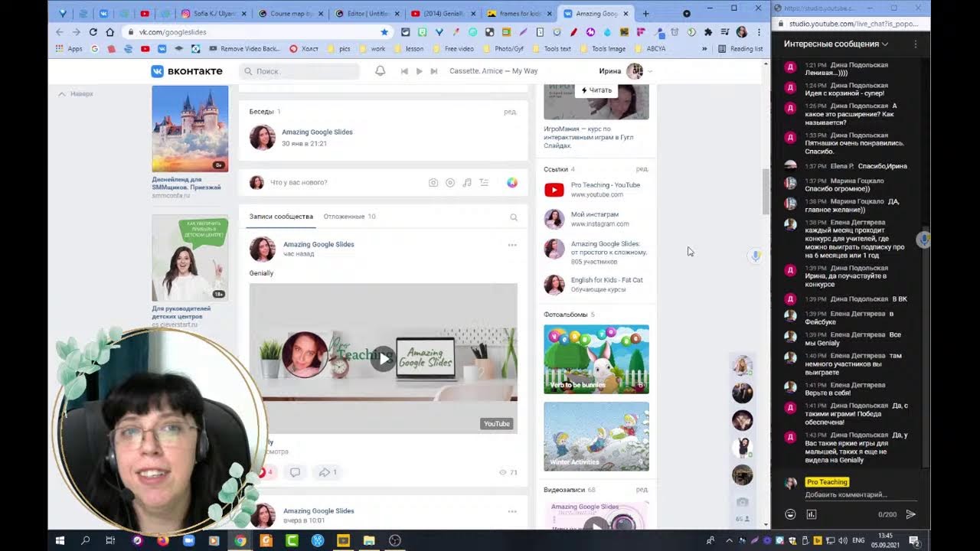Open the 'pics' bookmark folder
The image size is (980, 551).
pos(339,49)
